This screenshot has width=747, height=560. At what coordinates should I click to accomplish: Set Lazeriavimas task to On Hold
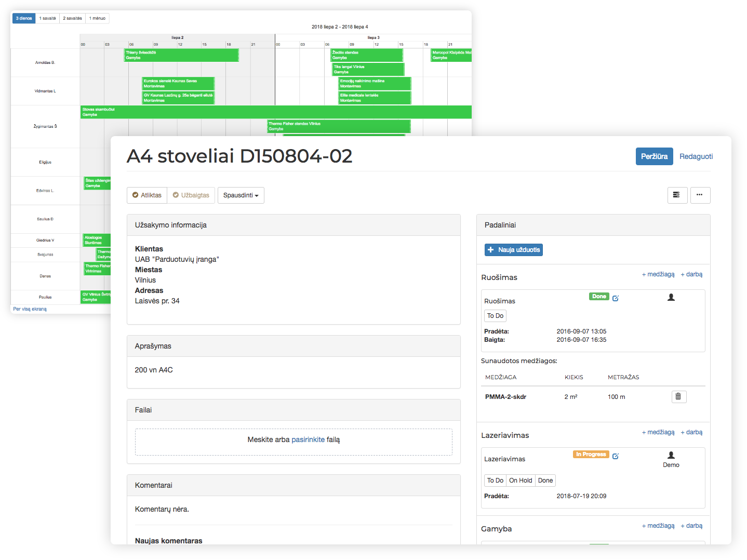point(521,481)
